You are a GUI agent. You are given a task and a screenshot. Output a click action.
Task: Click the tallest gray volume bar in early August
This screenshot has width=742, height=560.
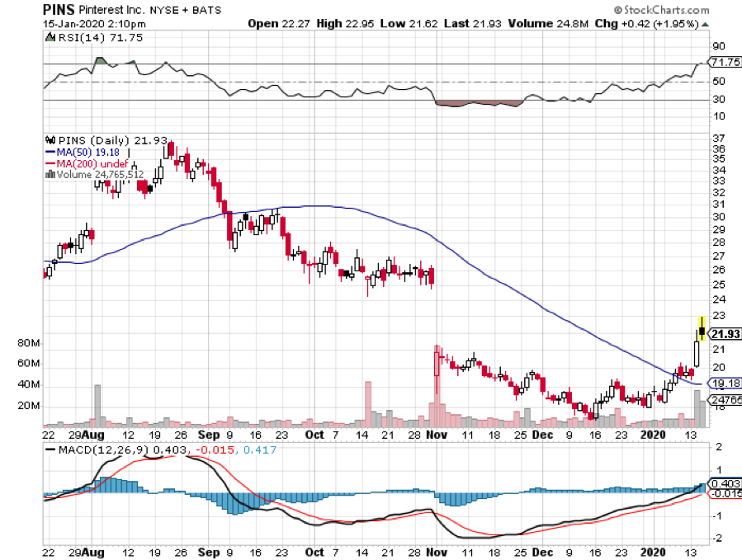[x=98, y=406]
